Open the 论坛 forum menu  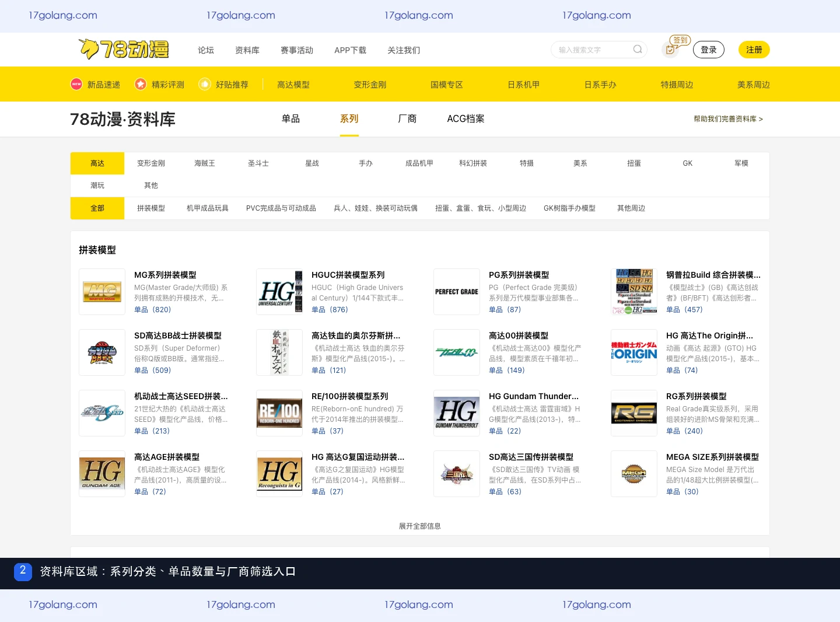click(206, 50)
